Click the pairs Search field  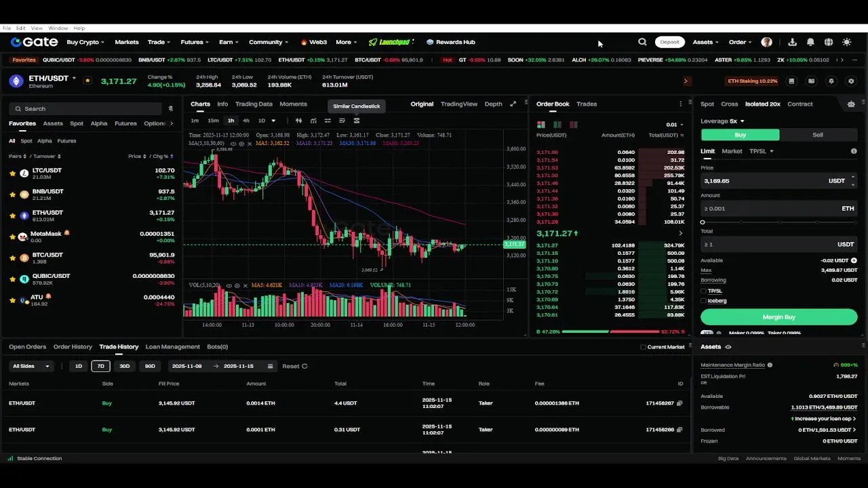(x=85, y=108)
